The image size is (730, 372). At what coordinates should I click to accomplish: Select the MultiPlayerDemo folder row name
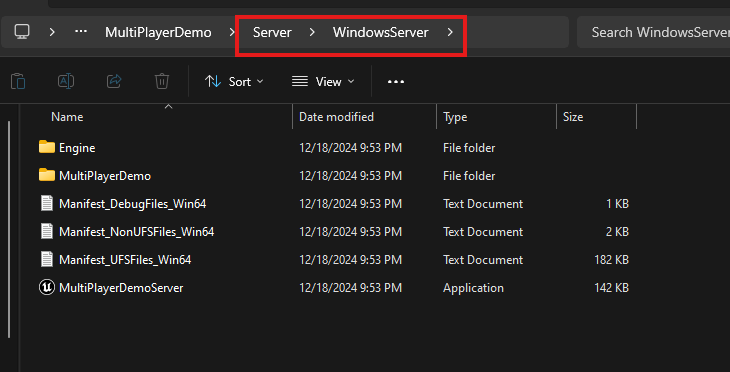click(x=105, y=176)
